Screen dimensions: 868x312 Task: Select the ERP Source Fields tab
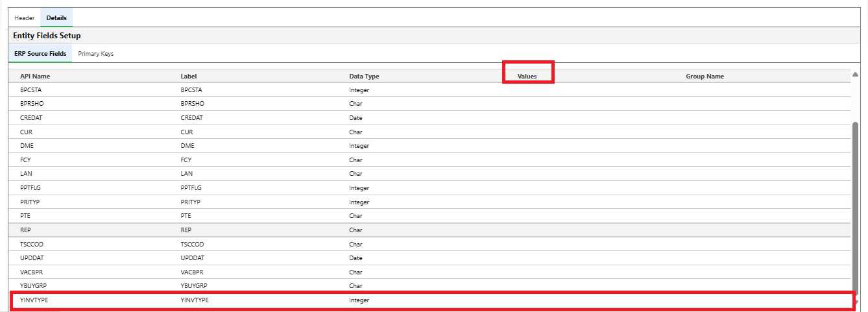[x=40, y=54]
